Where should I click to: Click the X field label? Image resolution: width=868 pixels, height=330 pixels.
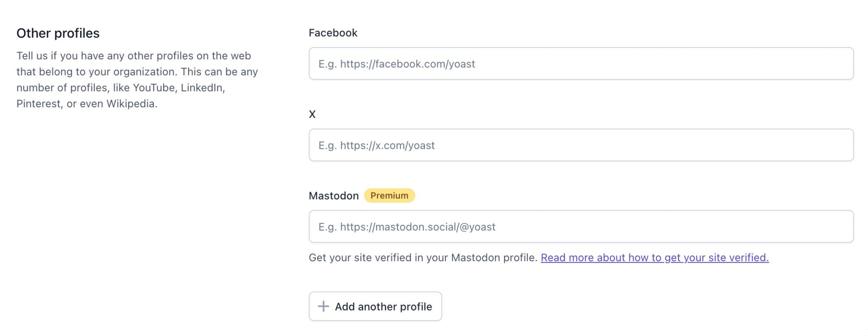coord(312,114)
